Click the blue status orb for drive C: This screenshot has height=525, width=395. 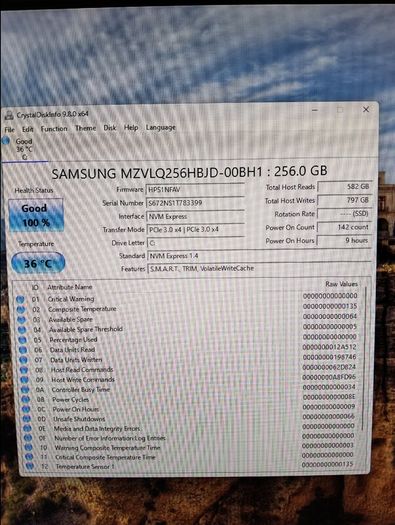coord(6,141)
